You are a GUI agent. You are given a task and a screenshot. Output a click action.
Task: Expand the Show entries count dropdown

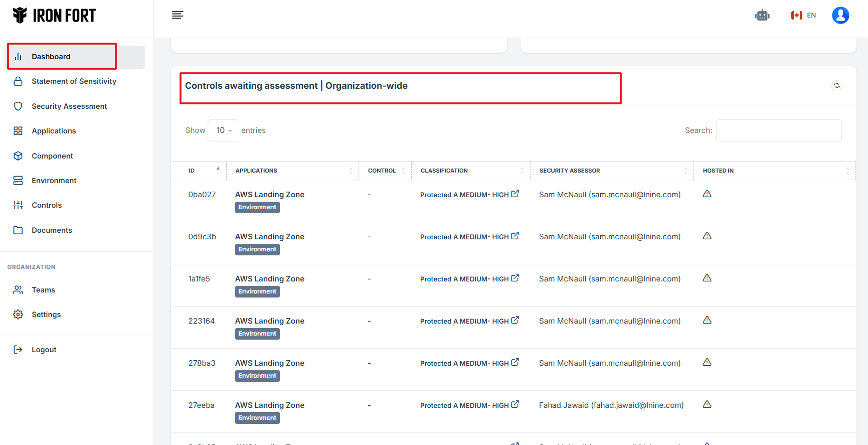(224, 130)
